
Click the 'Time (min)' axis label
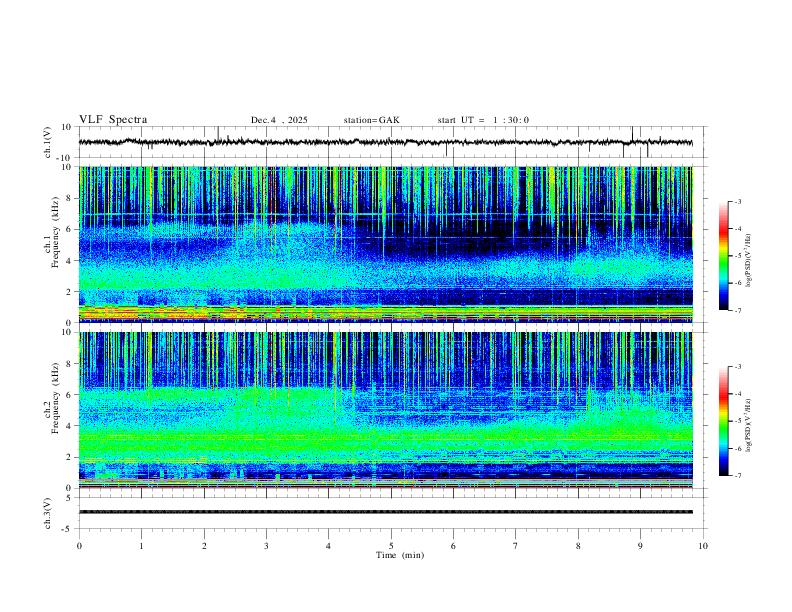tap(400, 555)
